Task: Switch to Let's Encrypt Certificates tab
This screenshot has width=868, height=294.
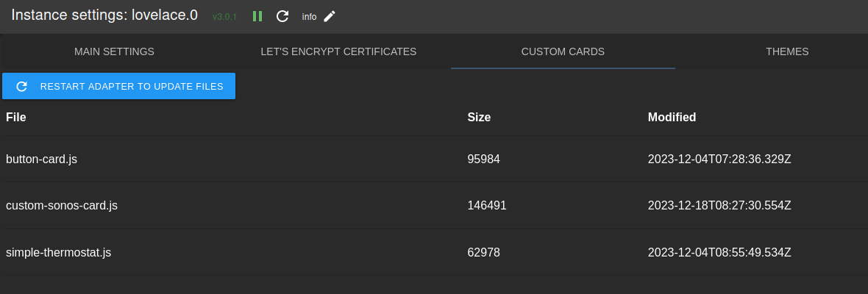Action: coord(338,51)
